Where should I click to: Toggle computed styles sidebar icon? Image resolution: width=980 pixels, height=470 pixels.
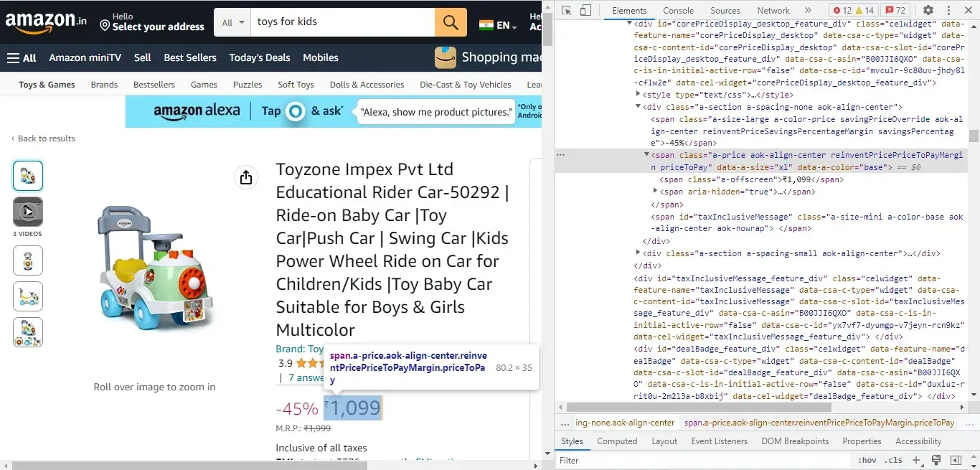(956, 460)
